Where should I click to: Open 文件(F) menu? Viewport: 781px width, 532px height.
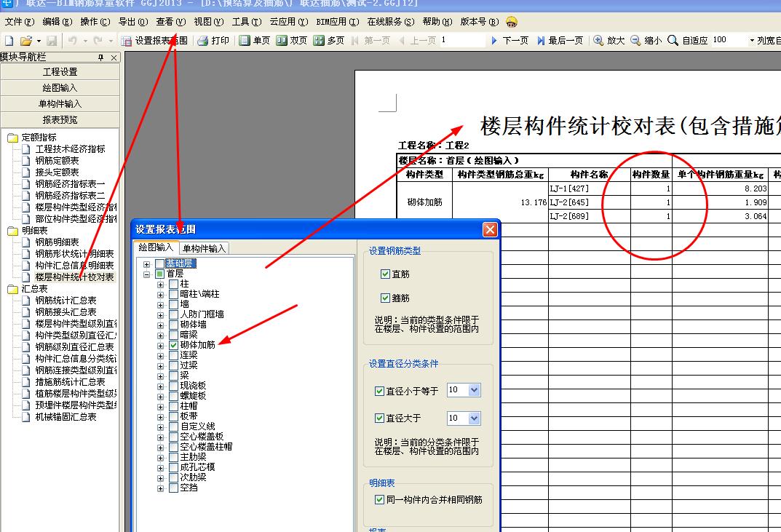click(x=20, y=22)
